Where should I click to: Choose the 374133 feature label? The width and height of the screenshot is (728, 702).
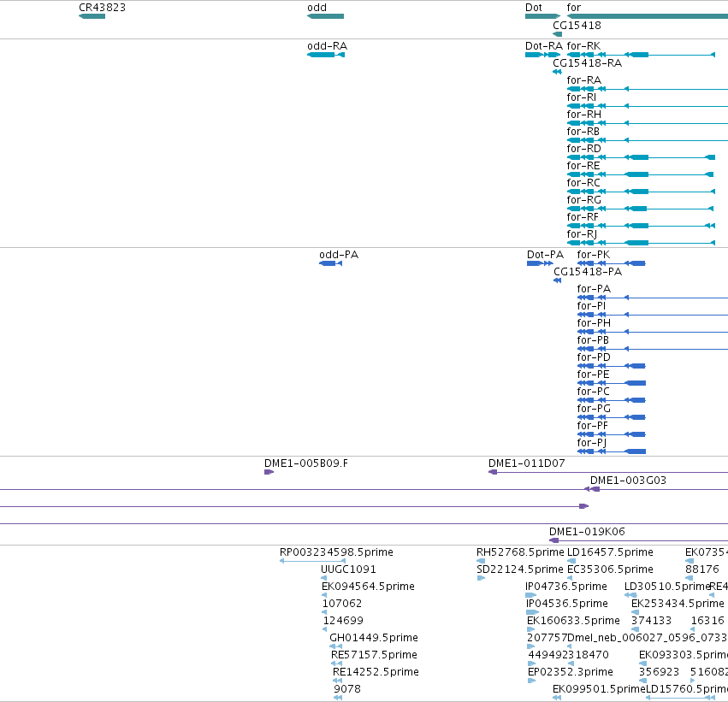(651, 621)
